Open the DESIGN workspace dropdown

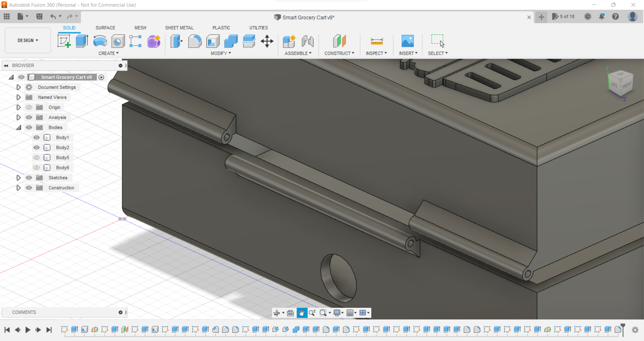[x=28, y=40]
